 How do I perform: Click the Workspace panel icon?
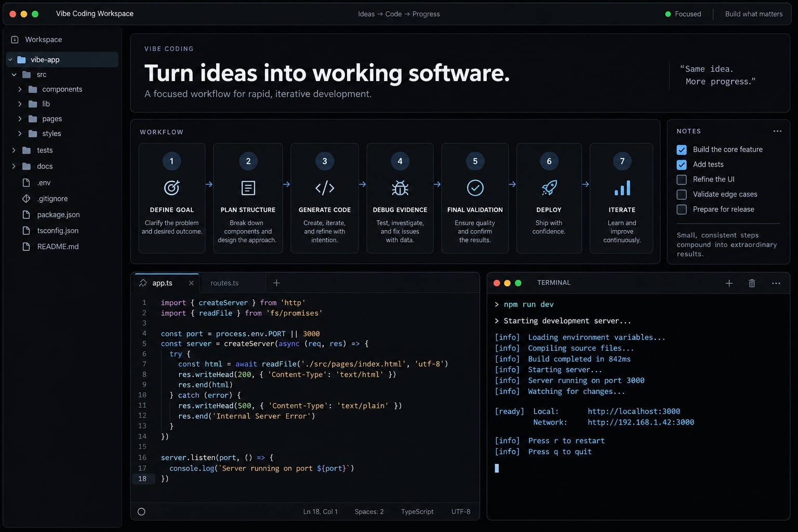[15, 39]
